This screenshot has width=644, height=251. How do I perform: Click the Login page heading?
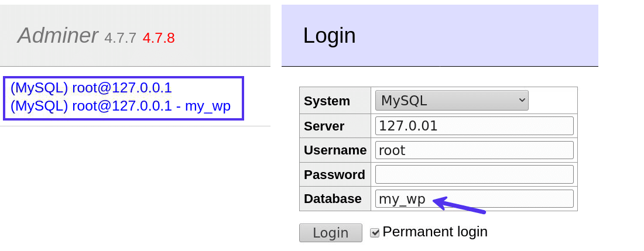[x=329, y=36]
